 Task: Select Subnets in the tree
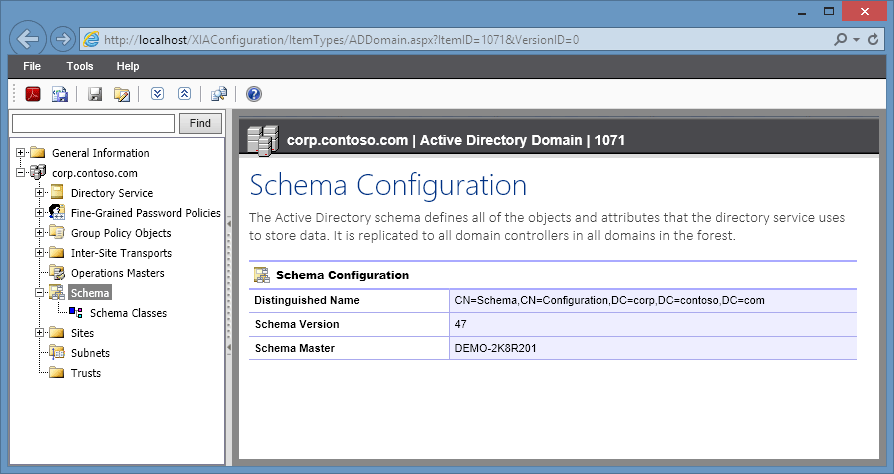click(90, 353)
